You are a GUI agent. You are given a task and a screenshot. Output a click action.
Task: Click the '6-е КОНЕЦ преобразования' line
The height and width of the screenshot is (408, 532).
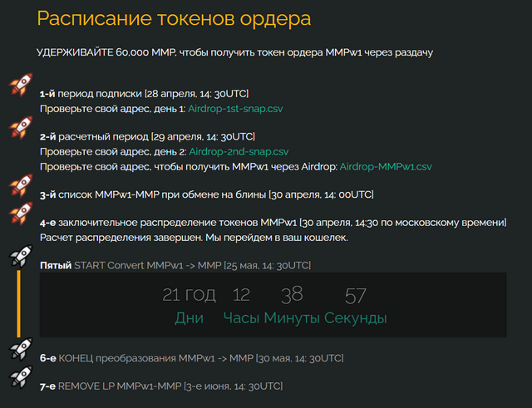pyautogui.click(x=192, y=358)
